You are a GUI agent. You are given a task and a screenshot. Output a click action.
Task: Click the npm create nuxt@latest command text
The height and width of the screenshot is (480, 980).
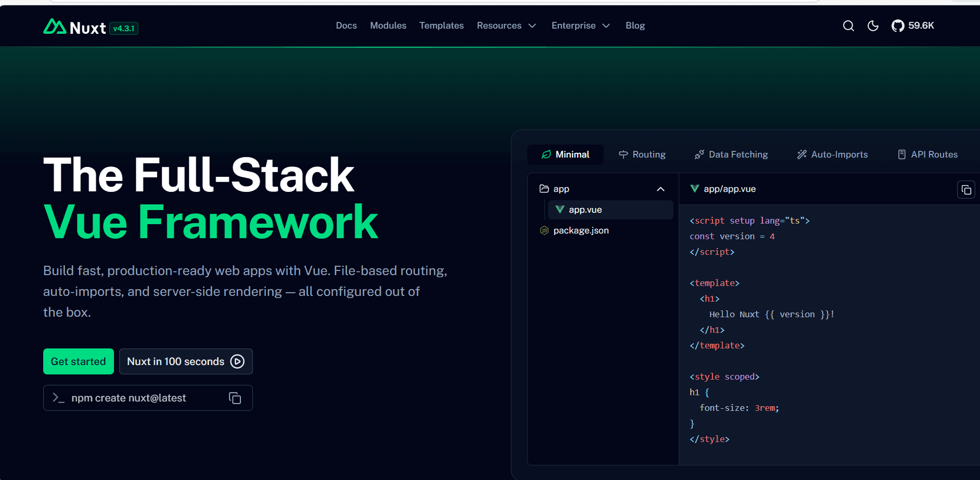[129, 398]
